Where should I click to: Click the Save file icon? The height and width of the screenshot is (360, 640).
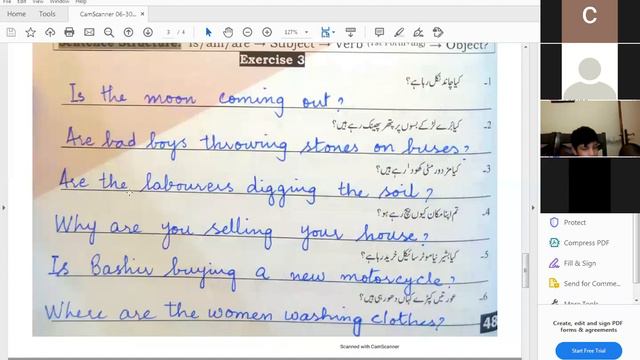(x=11, y=32)
